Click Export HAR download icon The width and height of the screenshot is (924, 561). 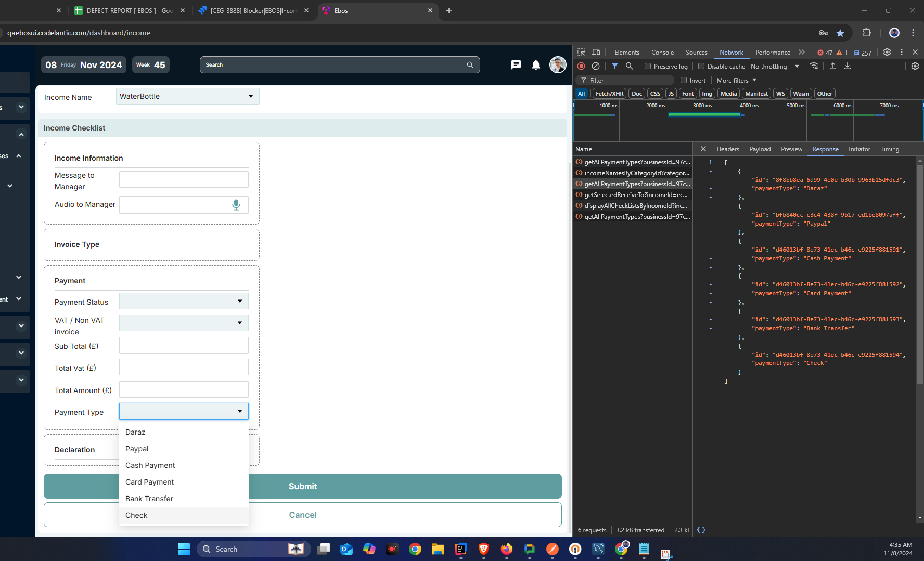848,66
